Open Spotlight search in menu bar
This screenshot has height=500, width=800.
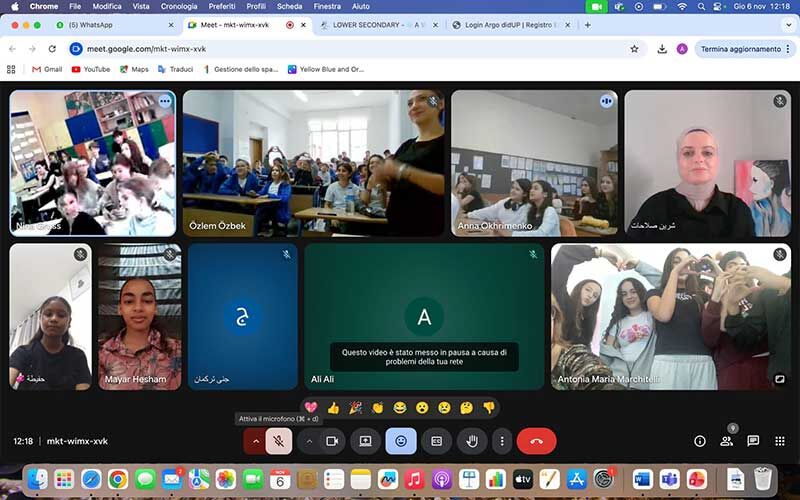click(701, 7)
